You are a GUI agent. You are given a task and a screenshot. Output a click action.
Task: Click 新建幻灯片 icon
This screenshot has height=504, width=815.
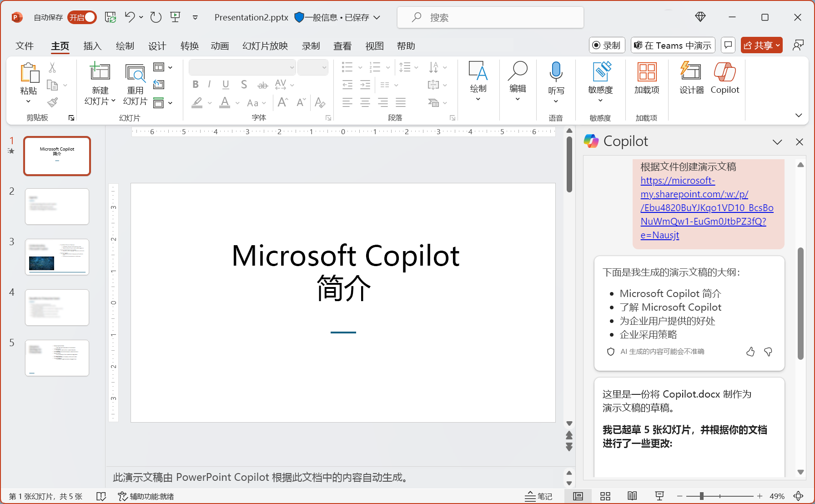100,72
